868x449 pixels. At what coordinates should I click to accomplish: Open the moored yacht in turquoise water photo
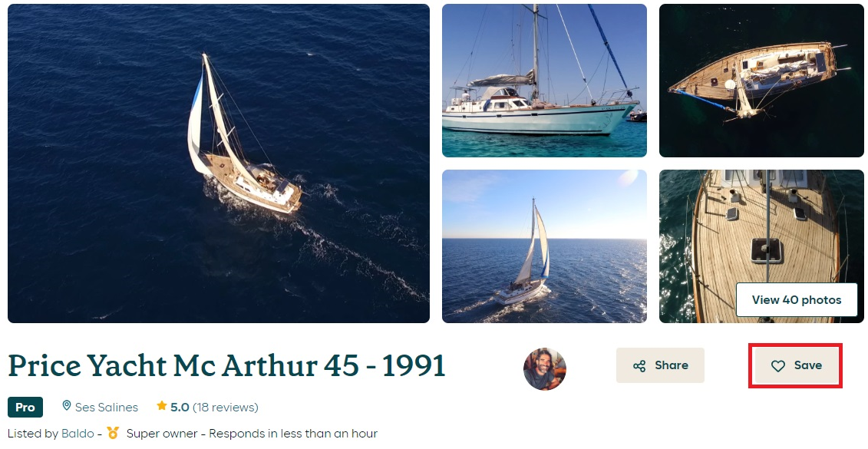point(544,81)
